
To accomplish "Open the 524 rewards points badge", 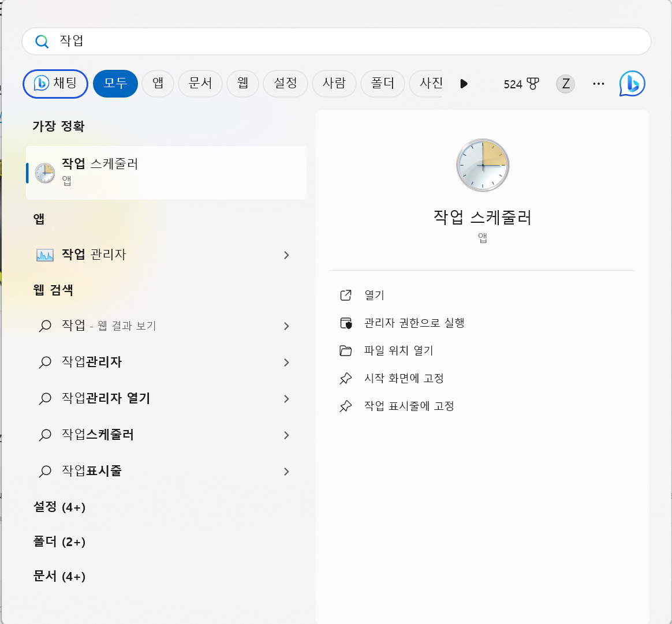I will click(521, 84).
